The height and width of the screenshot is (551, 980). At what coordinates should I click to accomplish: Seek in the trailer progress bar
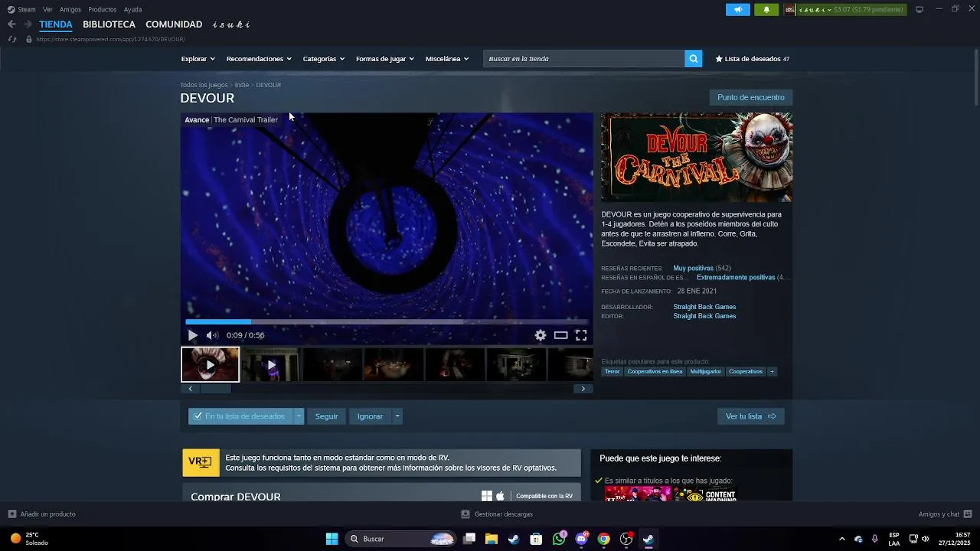pos(387,322)
